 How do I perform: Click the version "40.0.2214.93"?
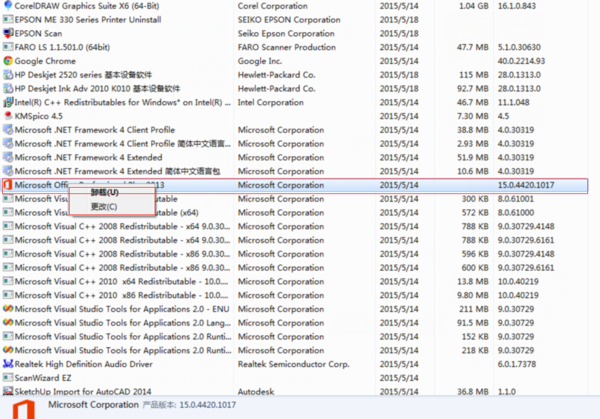pyautogui.click(x=521, y=61)
